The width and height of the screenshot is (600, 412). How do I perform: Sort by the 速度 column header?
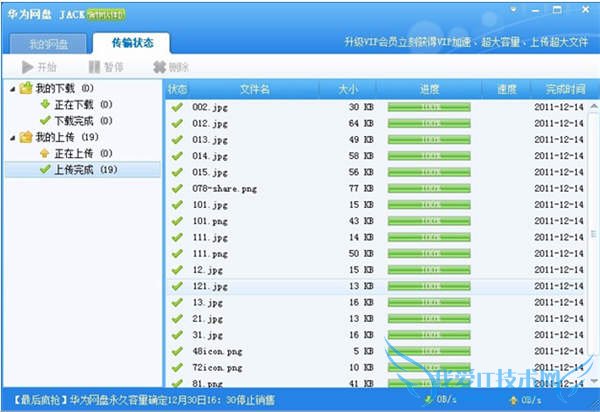[x=506, y=89]
